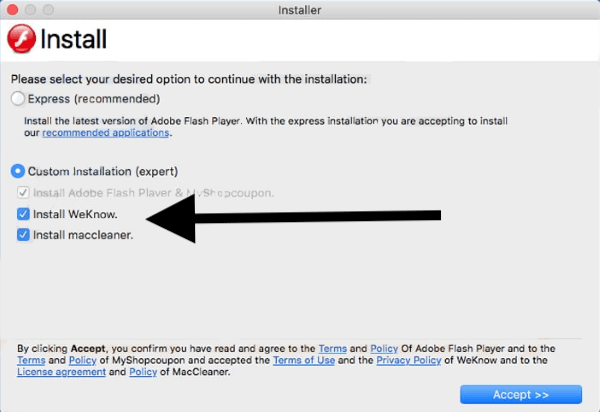Open the Adobe Flash Player Policy link

point(384,348)
